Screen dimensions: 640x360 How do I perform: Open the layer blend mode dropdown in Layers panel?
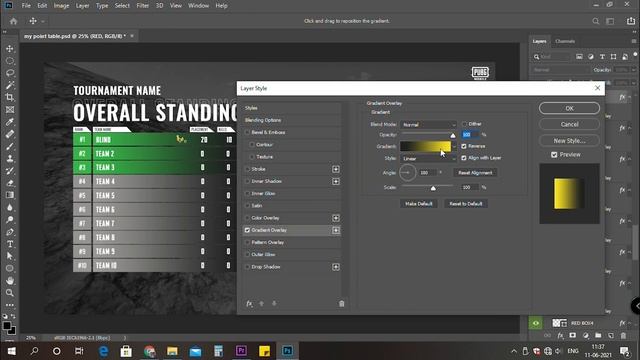click(x=560, y=70)
